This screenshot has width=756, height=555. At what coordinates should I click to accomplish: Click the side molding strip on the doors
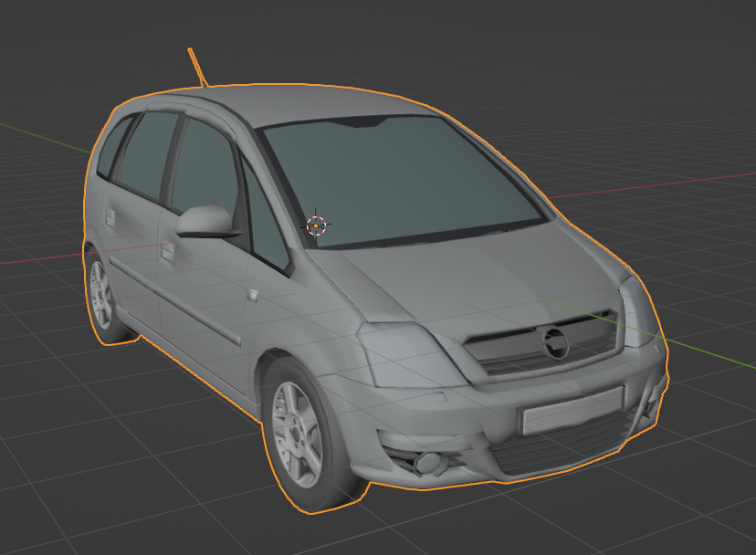tap(174, 301)
